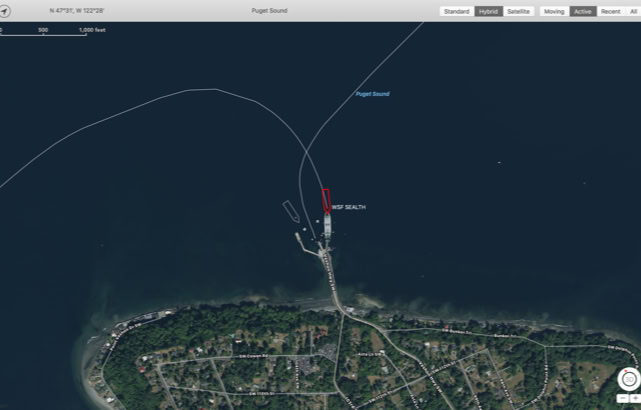Show Recent vessels
Image resolution: width=641 pixels, height=410 pixels.
pyautogui.click(x=609, y=11)
